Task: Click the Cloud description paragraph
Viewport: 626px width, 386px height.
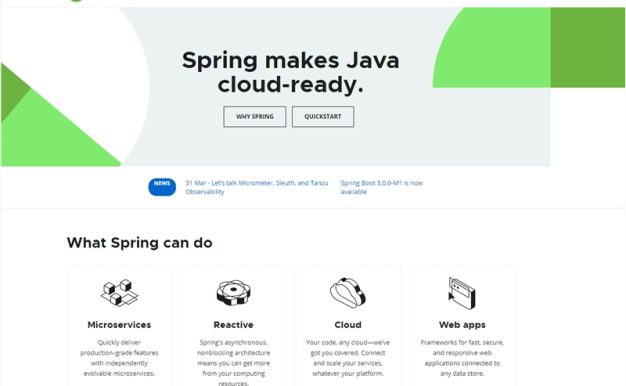Action: [348, 358]
